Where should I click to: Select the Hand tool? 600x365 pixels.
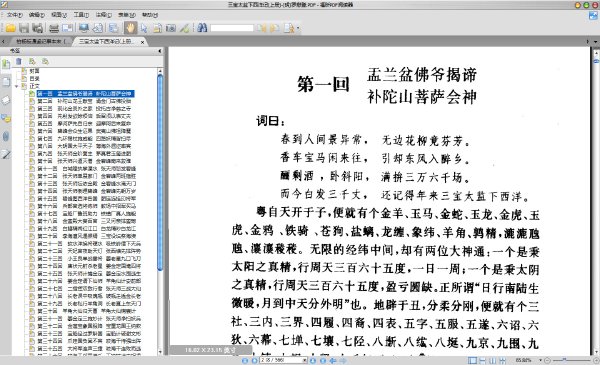coord(130,28)
